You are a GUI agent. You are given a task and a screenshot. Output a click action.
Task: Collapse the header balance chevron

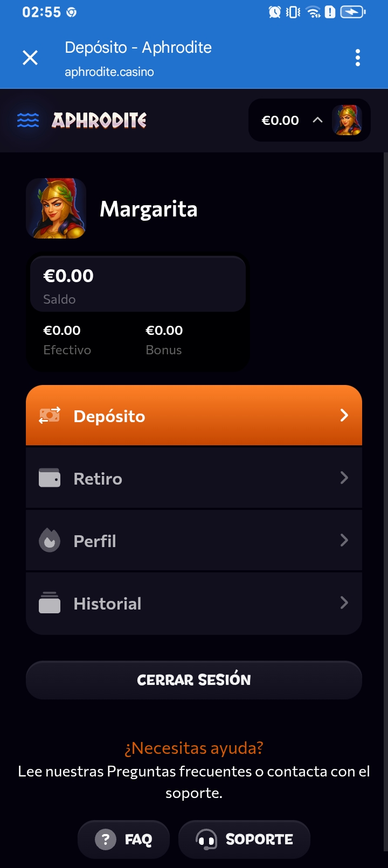pyautogui.click(x=318, y=120)
